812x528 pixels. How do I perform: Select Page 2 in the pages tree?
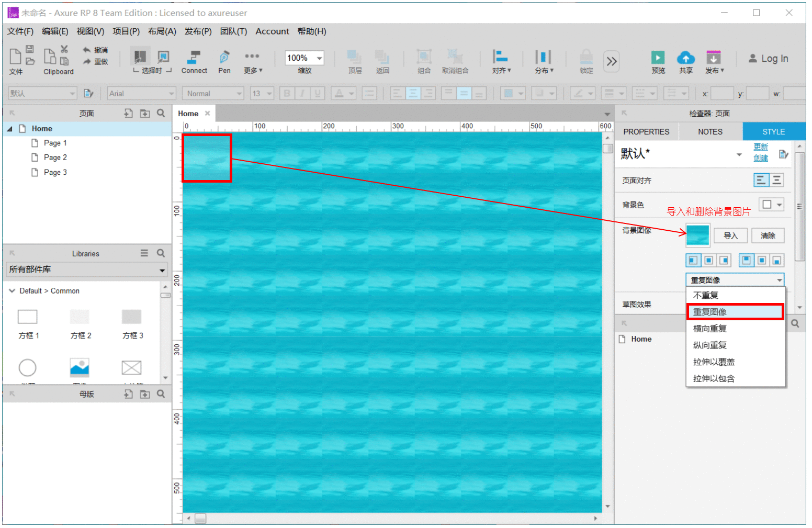tap(55, 158)
